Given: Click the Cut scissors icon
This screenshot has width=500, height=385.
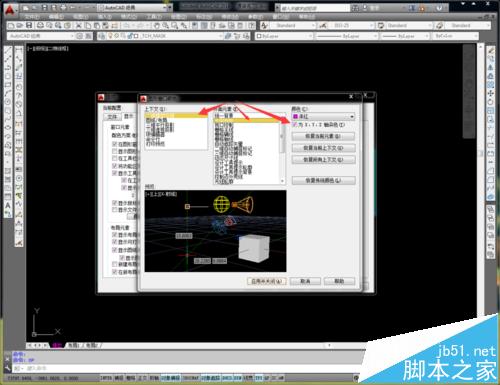Looking at the screenshot, I should [79, 25].
